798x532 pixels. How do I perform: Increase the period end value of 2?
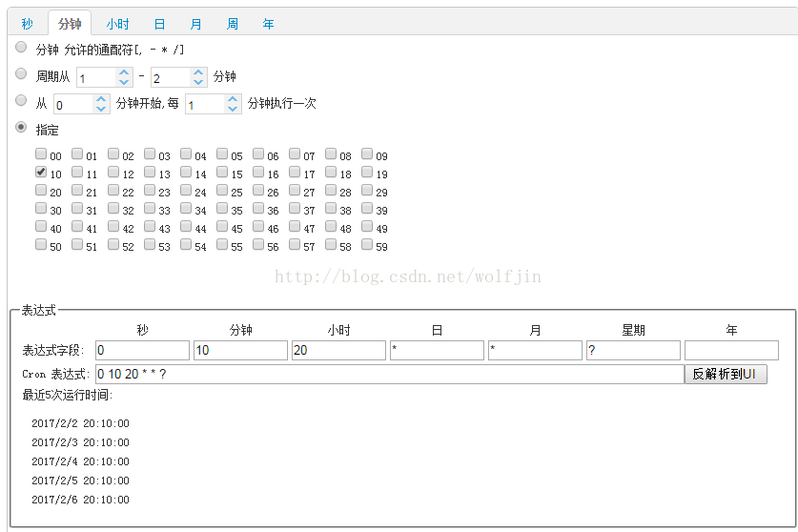coord(198,72)
